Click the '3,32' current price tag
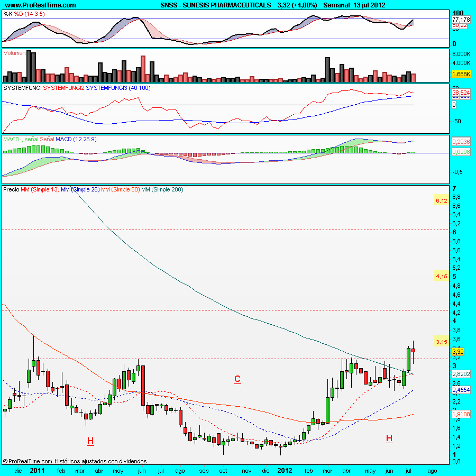 click(458, 352)
